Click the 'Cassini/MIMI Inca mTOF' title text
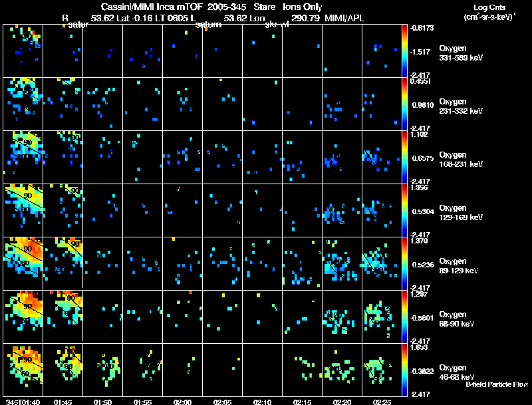 [152, 7]
